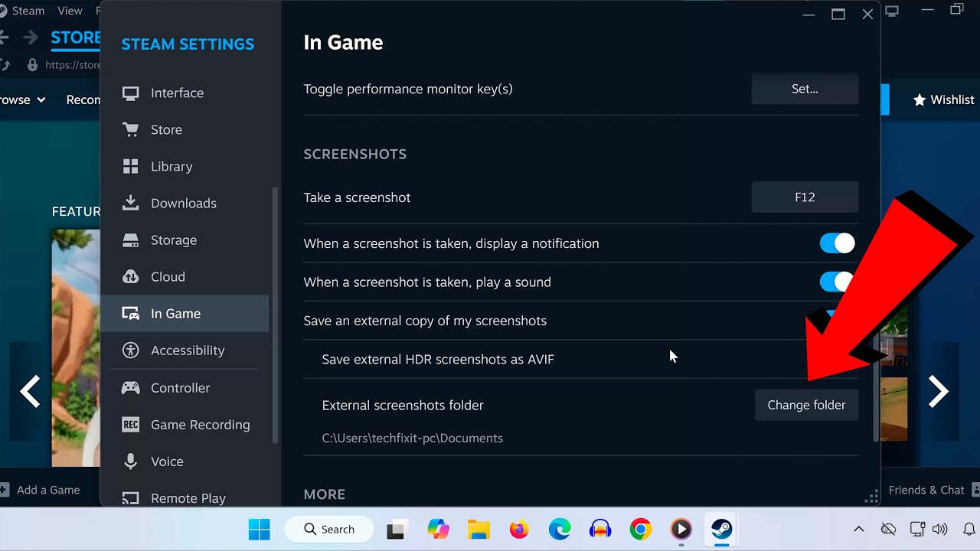Open volume control in system tray

coord(940,529)
